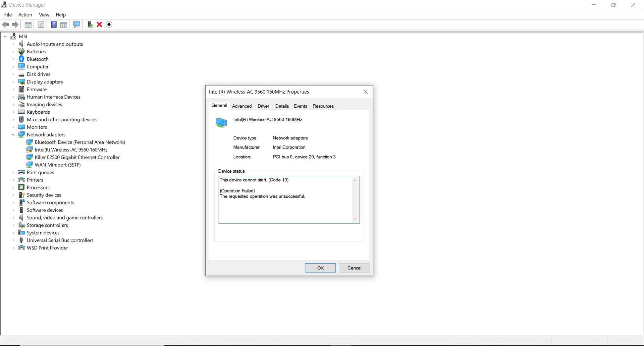Screen dimensions: 644x346
Task: Click the Audio inputs and outputs speaker icon
Action: click(x=21, y=44)
